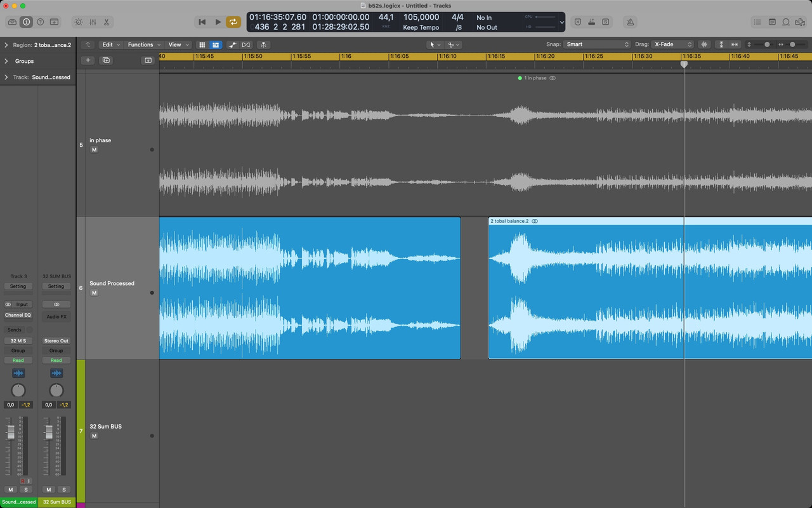
Task: Toggle the Solo S button in the control bar
Action: [605, 22]
